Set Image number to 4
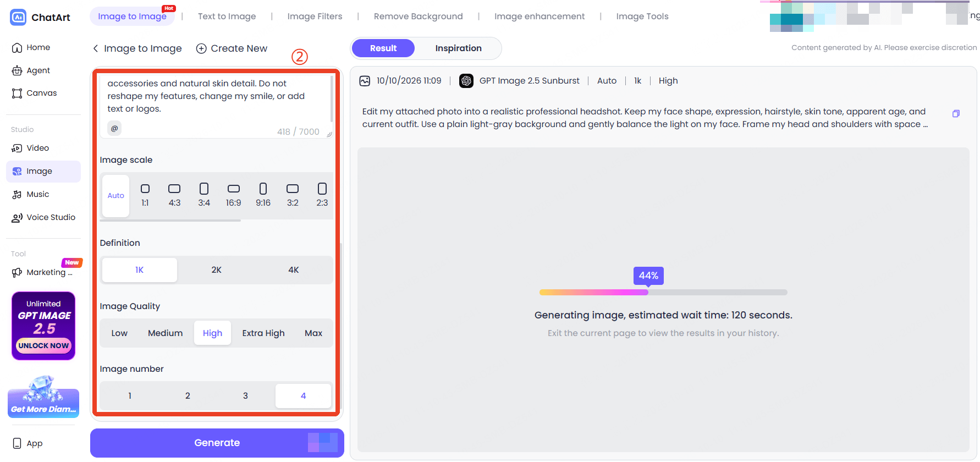This screenshot has width=980, height=462. 303,396
